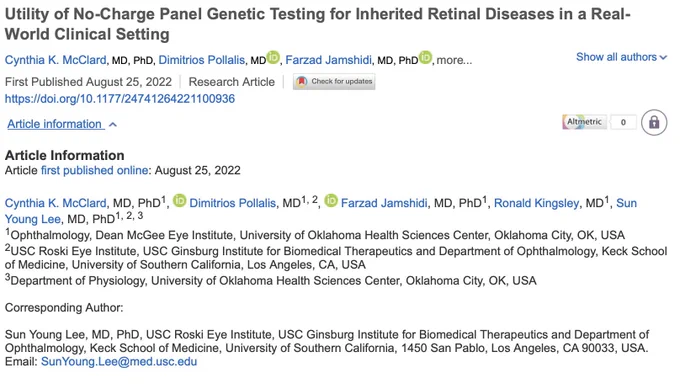This screenshot has width=680, height=384.
Task: Expand Show all authors dropdown
Action: point(621,57)
